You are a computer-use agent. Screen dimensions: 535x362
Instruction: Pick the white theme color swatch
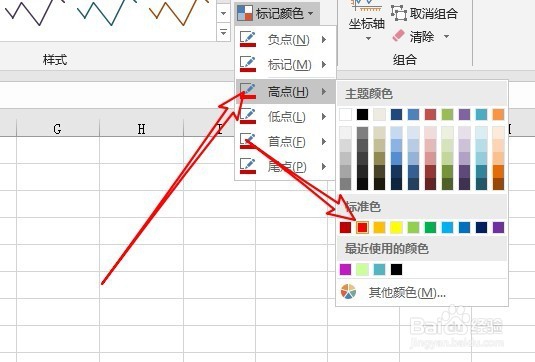coord(345,114)
